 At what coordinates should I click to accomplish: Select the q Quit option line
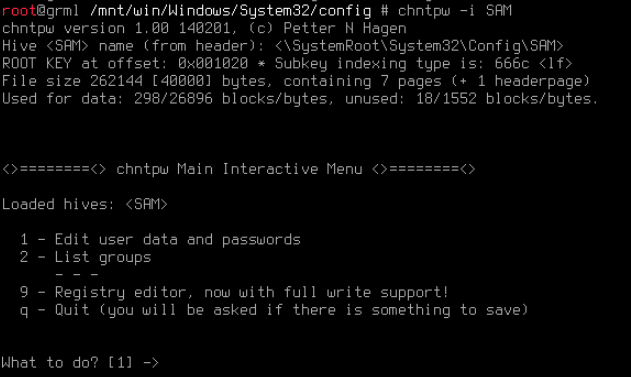tap(274, 310)
